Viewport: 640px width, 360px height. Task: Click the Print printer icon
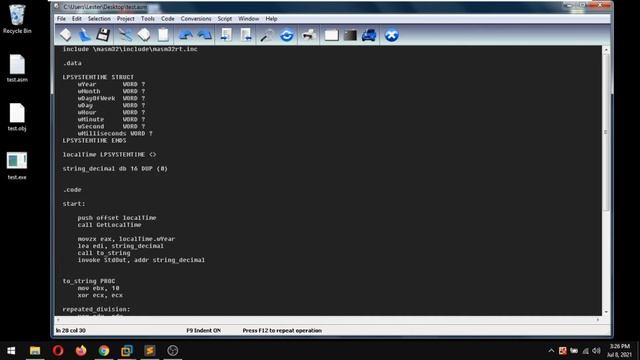click(309, 35)
